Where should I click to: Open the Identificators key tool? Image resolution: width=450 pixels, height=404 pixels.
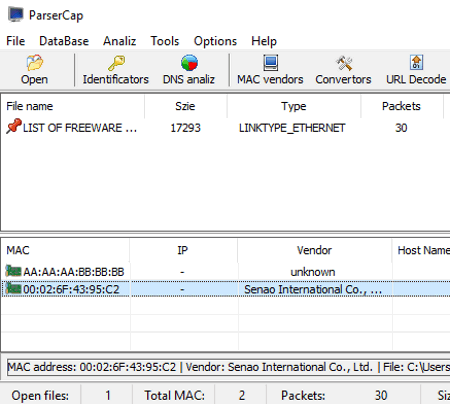click(x=116, y=63)
